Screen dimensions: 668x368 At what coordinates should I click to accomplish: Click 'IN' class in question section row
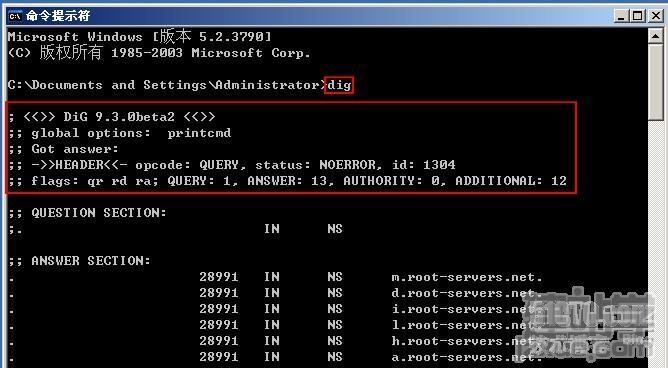point(272,229)
